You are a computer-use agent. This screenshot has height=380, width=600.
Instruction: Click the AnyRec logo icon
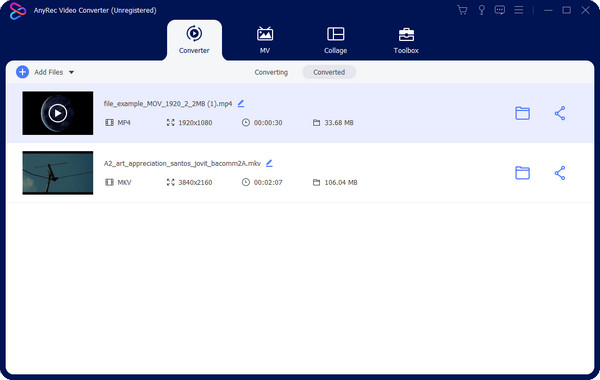17,11
